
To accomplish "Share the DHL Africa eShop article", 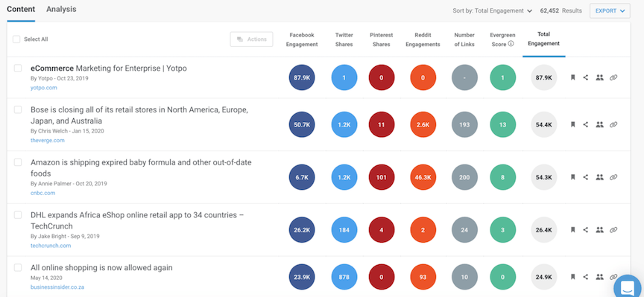I will 586,230.
